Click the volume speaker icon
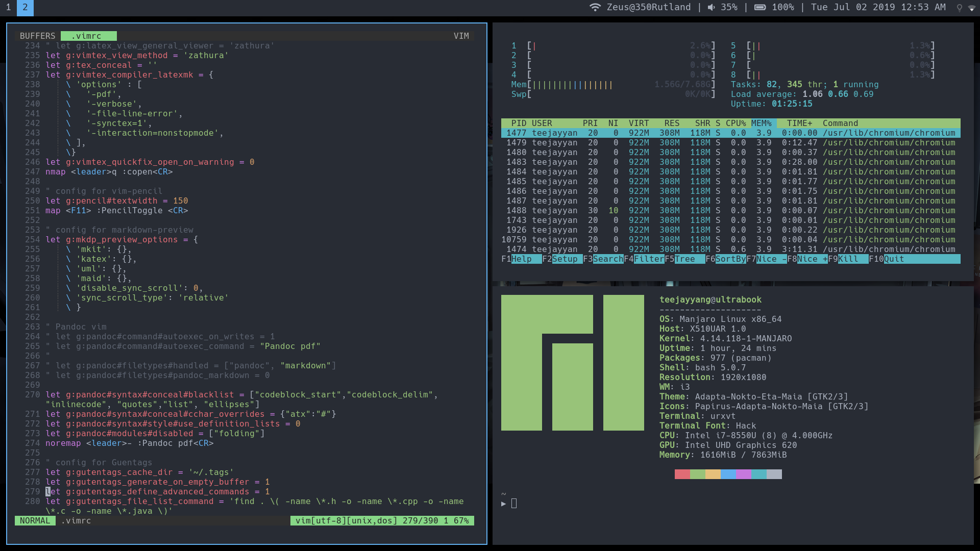980x551 pixels. 711,7
